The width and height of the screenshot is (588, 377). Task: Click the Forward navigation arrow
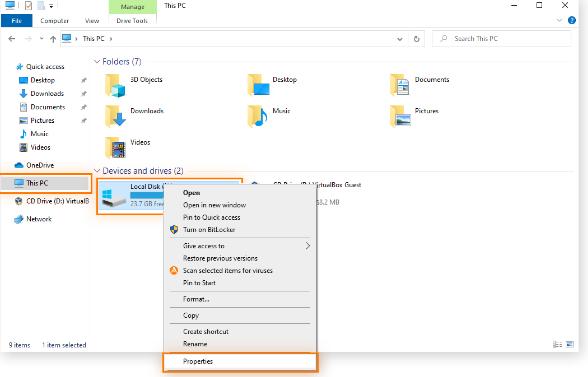(28, 39)
